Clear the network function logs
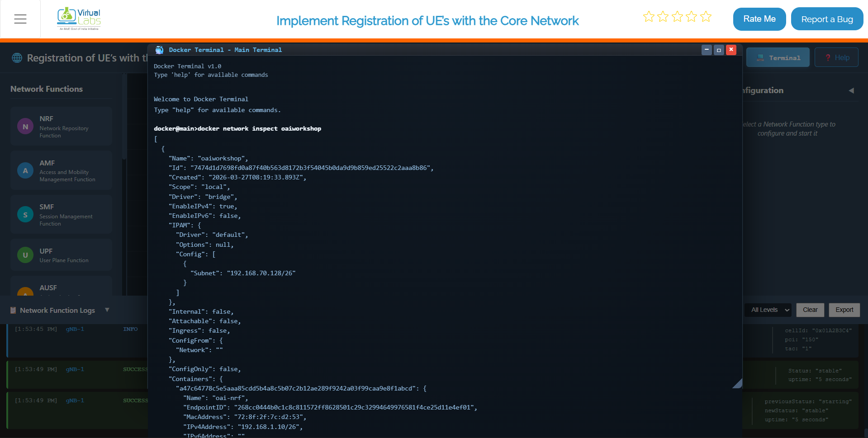The image size is (868, 438). point(810,310)
